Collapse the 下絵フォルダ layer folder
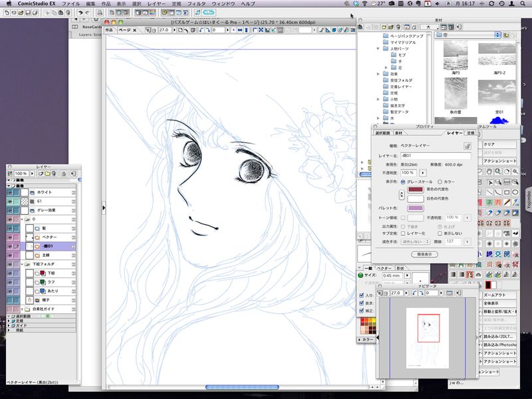The height and width of the screenshot is (399, 532). [x=23, y=264]
